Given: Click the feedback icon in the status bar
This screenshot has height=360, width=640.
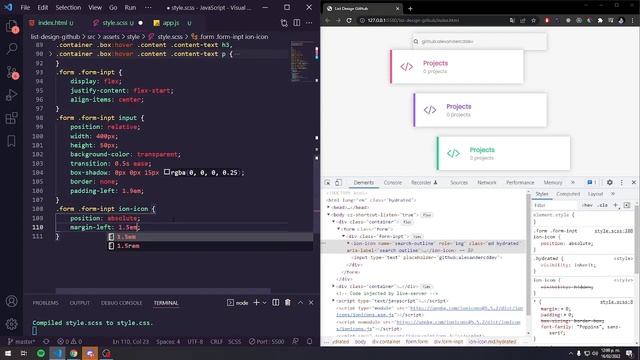Looking at the screenshot, I should 296,341.
